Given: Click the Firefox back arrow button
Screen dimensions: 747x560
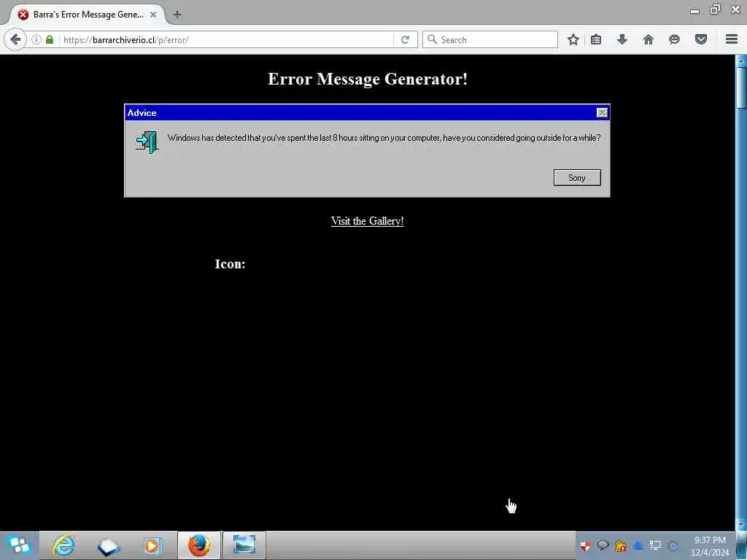Looking at the screenshot, I should coord(15,39).
